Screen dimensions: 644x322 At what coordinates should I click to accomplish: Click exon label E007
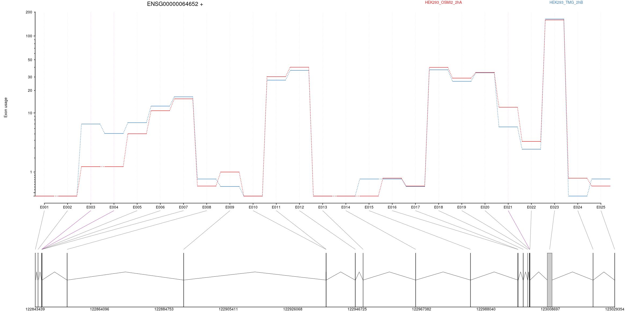[184, 207]
